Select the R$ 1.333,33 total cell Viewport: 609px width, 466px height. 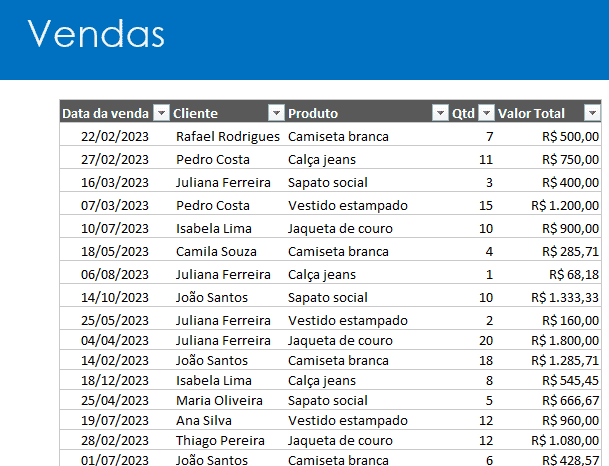coord(548,297)
